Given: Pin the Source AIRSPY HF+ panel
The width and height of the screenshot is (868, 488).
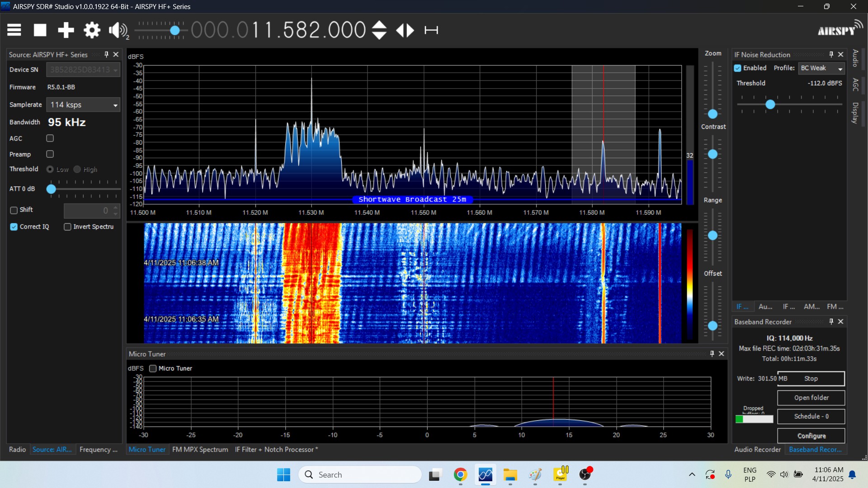Looking at the screenshot, I should click(x=107, y=54).
